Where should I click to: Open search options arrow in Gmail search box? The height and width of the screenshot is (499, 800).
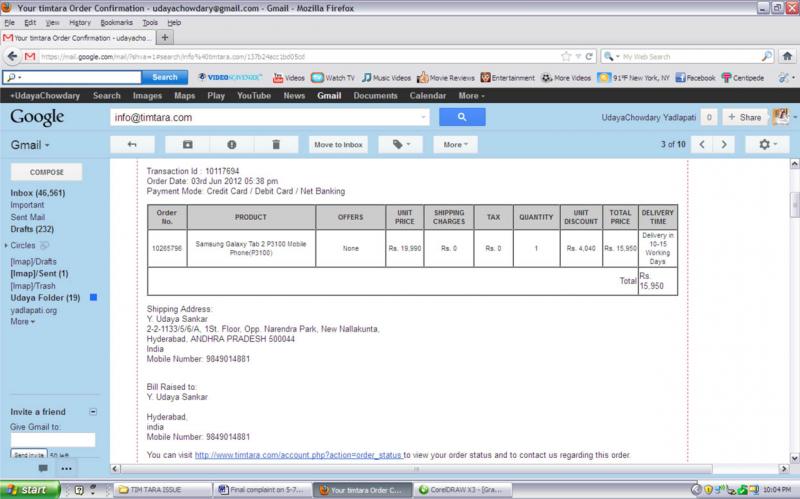point(423,117)
